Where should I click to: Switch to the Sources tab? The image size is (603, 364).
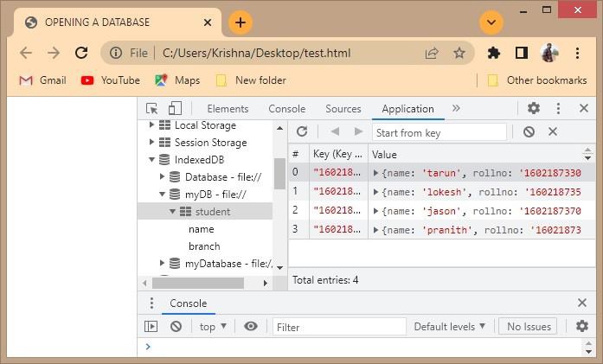pos(343,108)
